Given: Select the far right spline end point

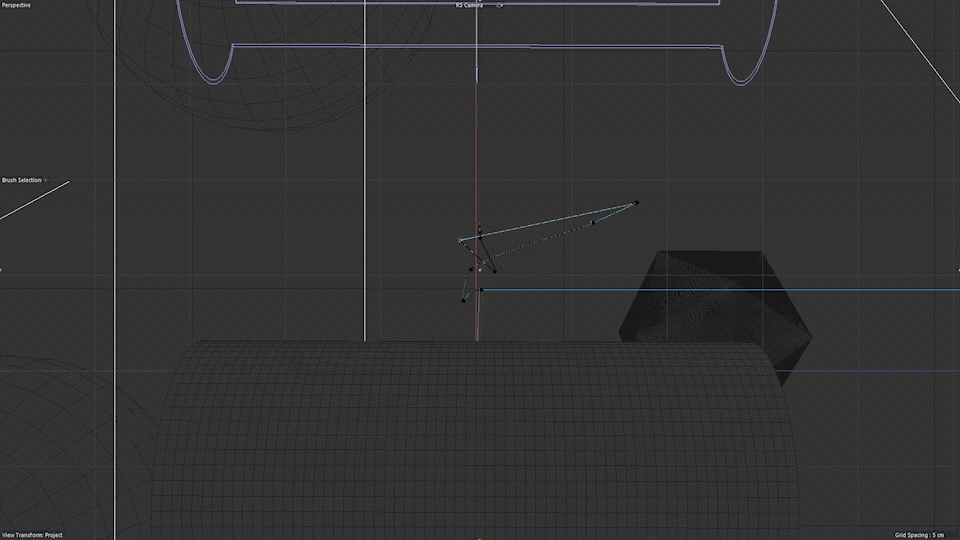Looking at the screenshot, I should [x=636, y=203].
